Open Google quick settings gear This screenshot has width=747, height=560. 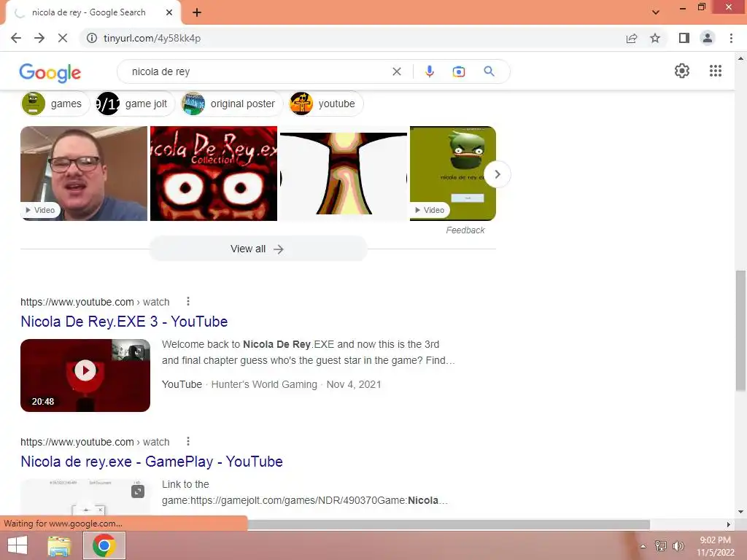tap(682, 71)
